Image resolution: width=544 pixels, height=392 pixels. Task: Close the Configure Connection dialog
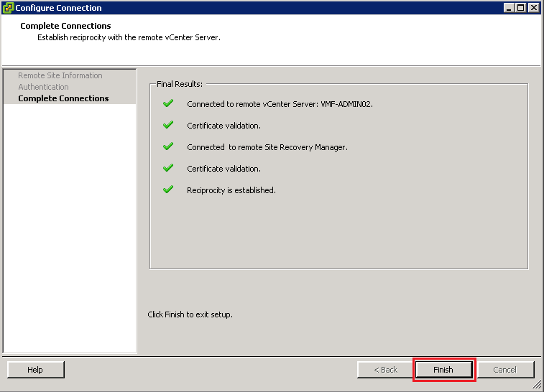pyautogui.click(x=533, y=8)
